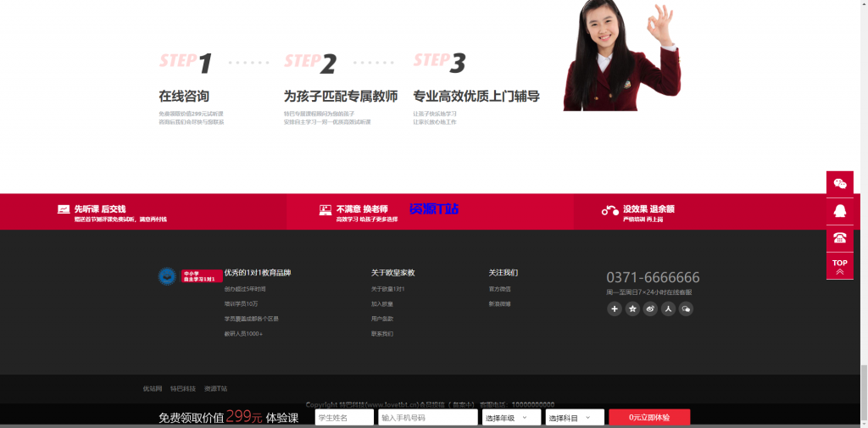The width and height of the screenshot is (868, 428).
Task: Open the 加入欧皇 link
Action: click(382, 304)
